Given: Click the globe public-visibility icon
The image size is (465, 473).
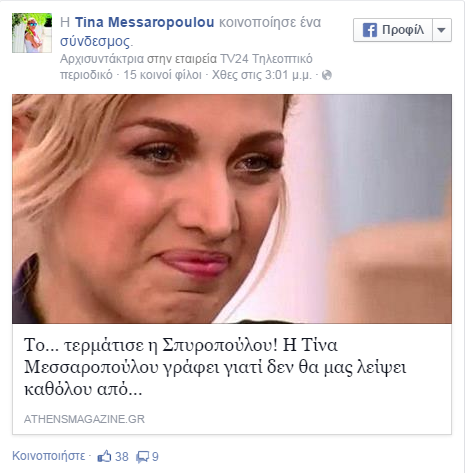Looking at the screenshot, I should (x=327, y=75).
